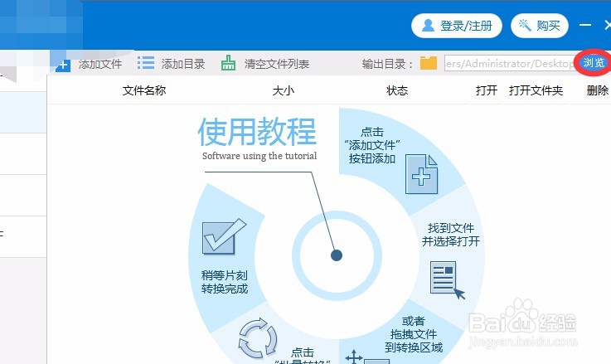This screenshot has width=611, height=364.
Task: Click the 浏览 browse button
Action: click(594, 62)
